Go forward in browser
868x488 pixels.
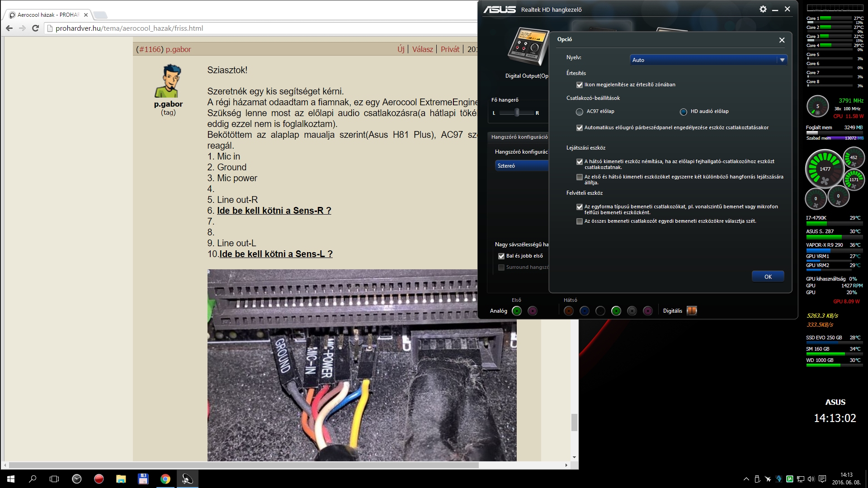click(x=22, y=28)
